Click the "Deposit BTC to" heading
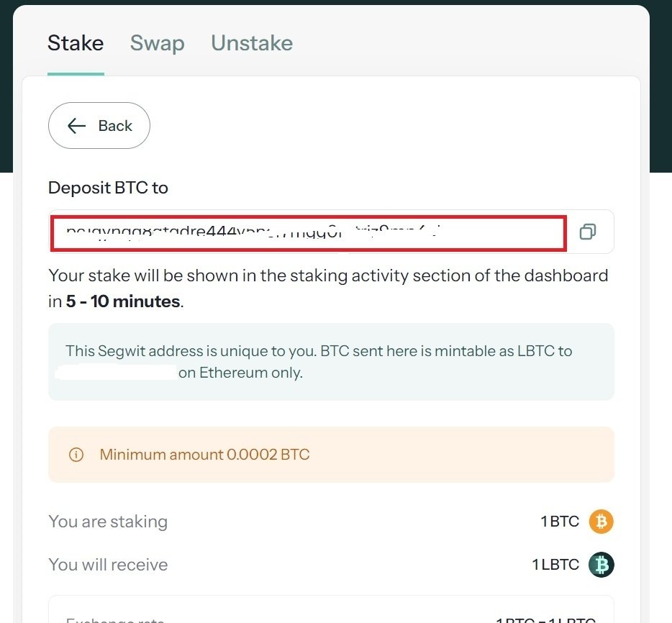 108,188
